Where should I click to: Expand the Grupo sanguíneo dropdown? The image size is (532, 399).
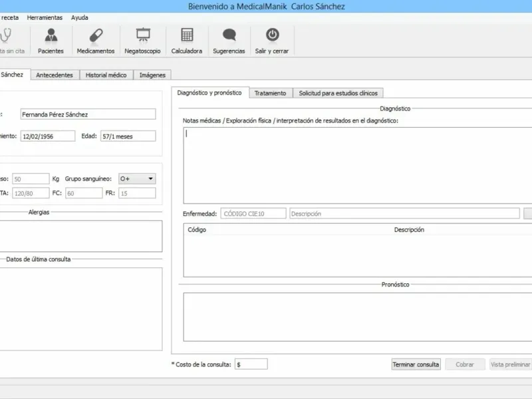pos(137,178)
